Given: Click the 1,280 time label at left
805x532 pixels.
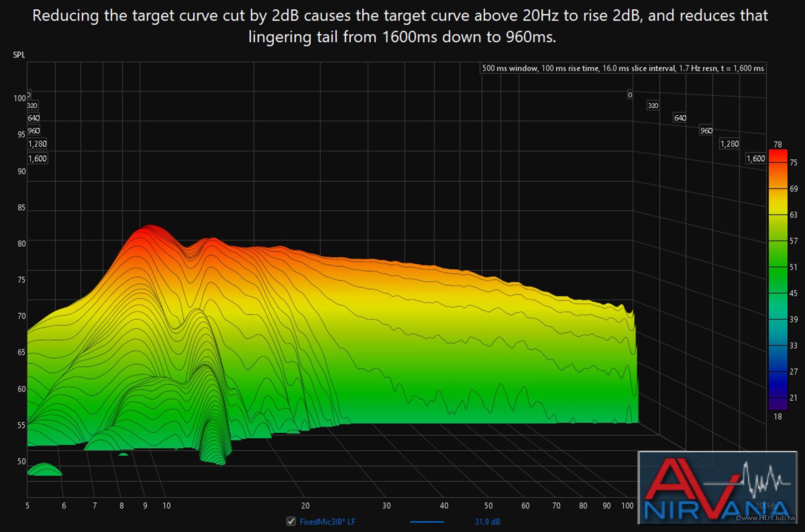Looking at the screenshot, I should click(37, 144).
